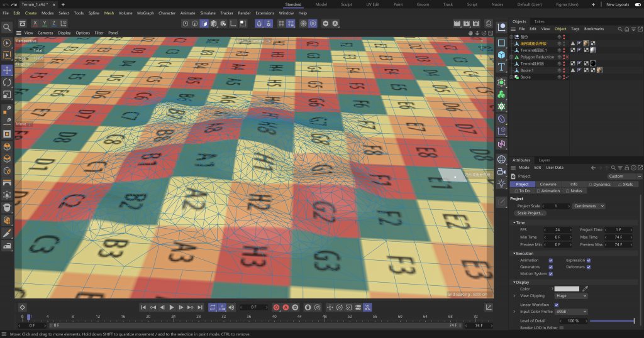This screenshot has width=644, height=338.
Task: Switch to the Takes tab
Action: (539, 22)
